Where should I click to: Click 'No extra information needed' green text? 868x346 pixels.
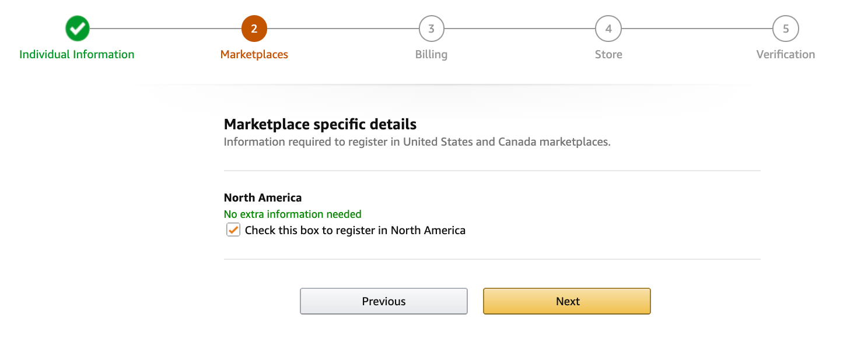point(292,214)
